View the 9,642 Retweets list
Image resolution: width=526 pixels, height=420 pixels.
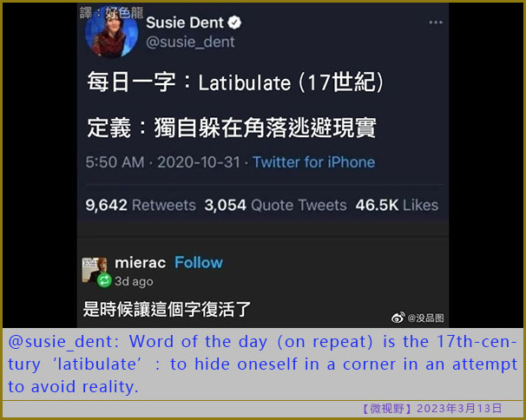[141, 205]
